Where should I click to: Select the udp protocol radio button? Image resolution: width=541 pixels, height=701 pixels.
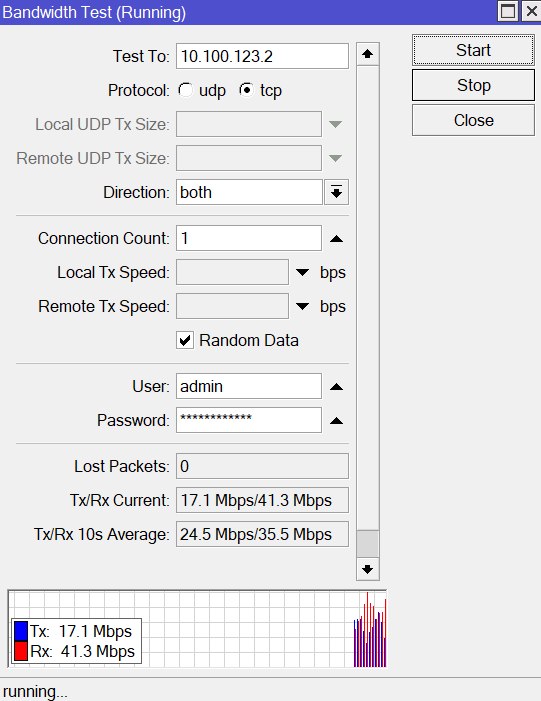click(x=185, y=90)
